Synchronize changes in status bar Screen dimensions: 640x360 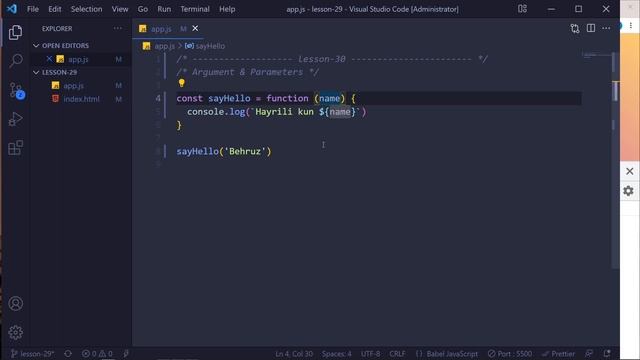click(68, 353)
